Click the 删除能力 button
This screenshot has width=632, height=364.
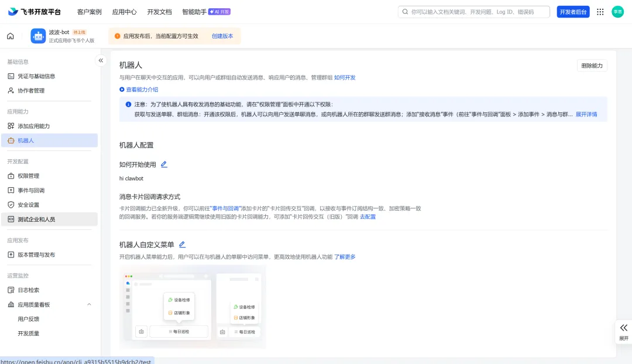click(592, 66)
